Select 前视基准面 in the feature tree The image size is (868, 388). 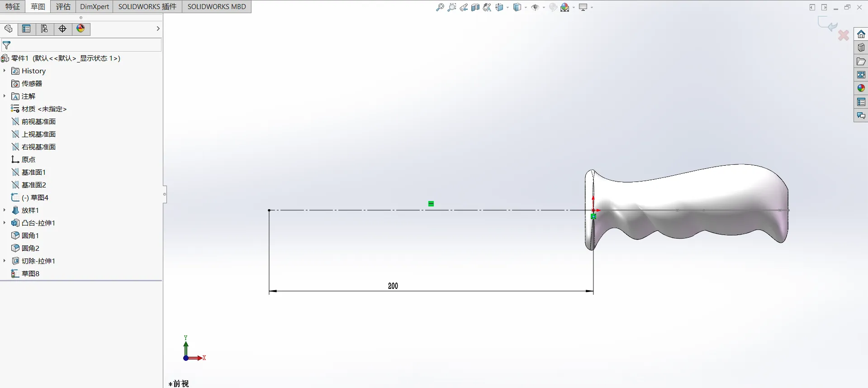tap(39, 121)
